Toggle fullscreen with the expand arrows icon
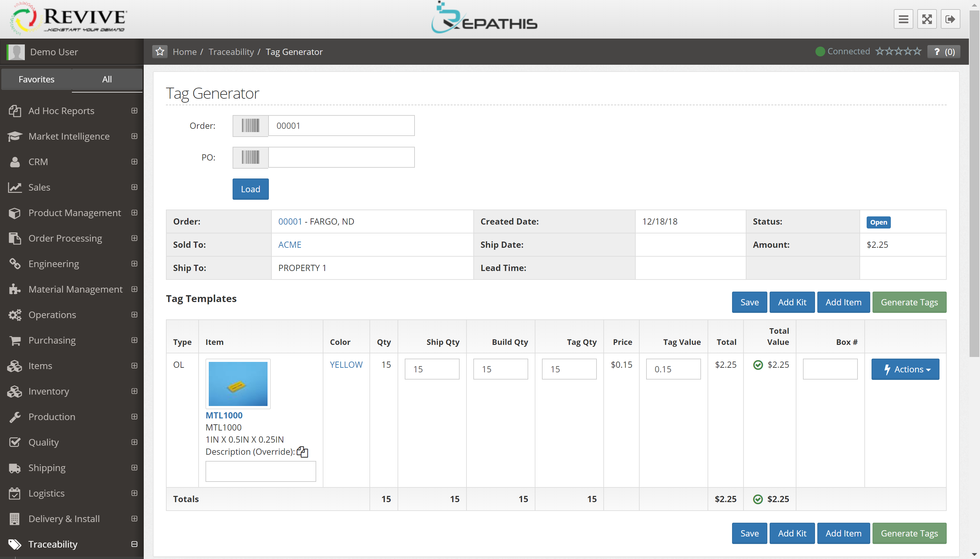980x559 pixels. click(x=927, y=19)
